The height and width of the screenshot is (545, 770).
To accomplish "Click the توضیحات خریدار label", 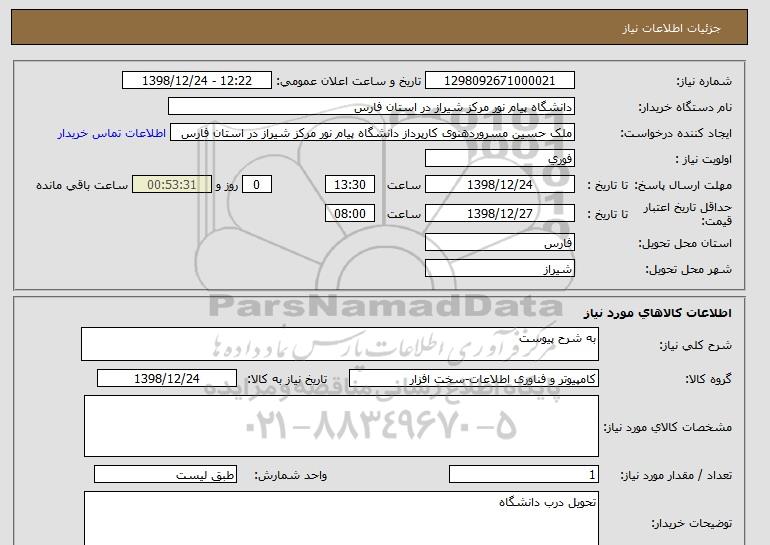I will click(x=692, y=524).
